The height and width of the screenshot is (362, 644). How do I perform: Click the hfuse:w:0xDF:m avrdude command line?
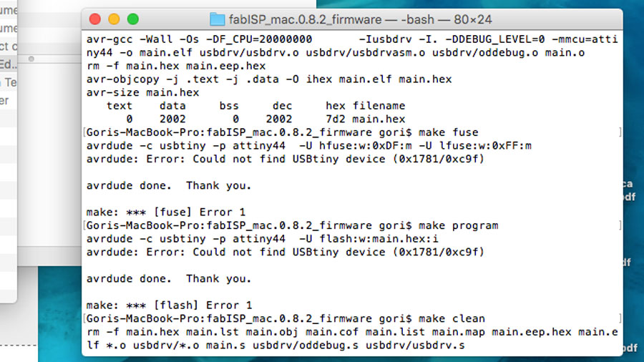pyautogui.click(x=309, y=146)
